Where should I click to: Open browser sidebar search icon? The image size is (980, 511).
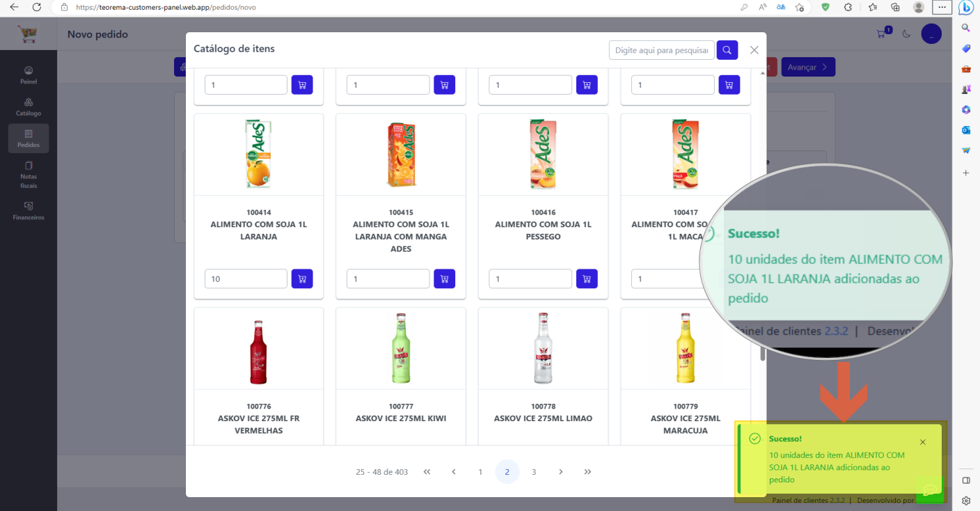966,28
